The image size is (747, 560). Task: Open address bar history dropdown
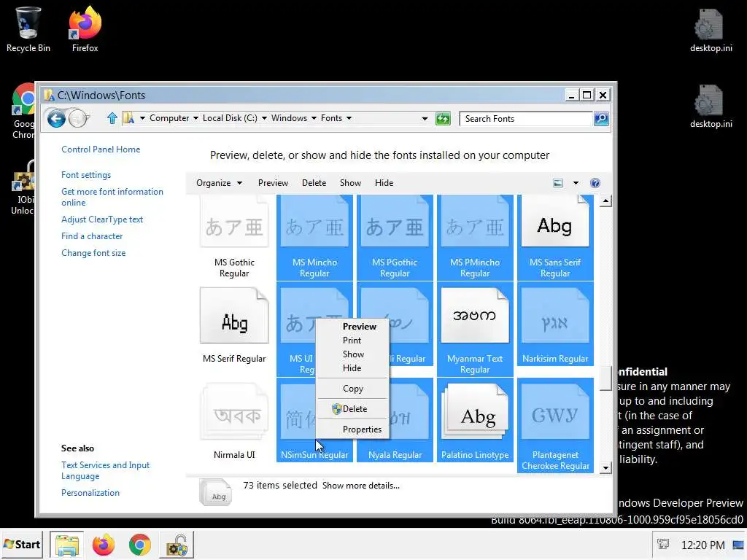pyautogui.click(x=425, y=119)
